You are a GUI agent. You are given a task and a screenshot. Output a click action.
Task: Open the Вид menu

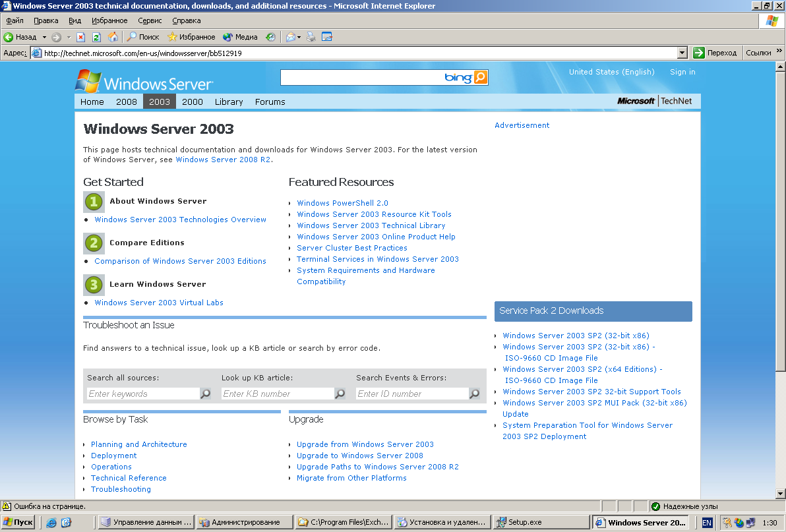click(75, 20)
